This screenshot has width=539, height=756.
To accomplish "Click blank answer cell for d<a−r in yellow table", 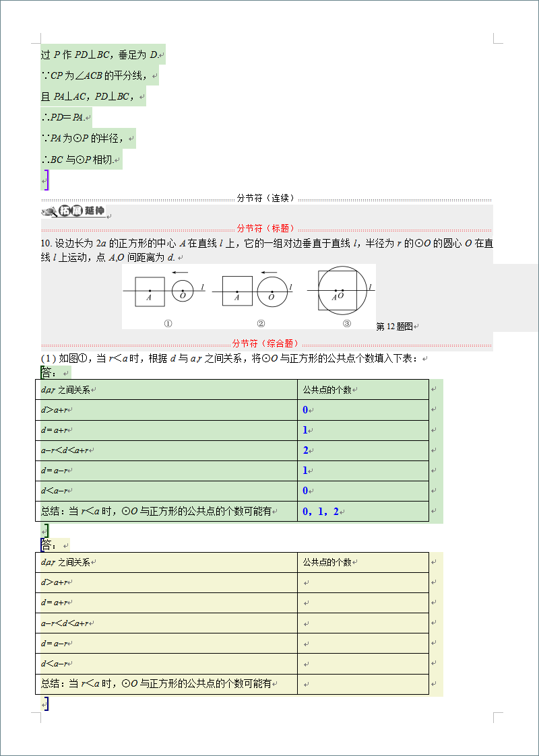I will (363, 663).
